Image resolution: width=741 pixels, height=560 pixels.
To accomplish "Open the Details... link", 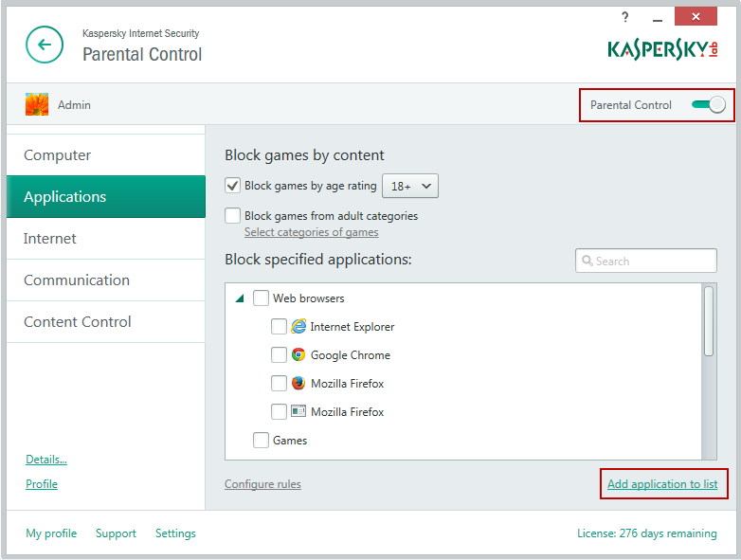I will (x=46, y=460).
